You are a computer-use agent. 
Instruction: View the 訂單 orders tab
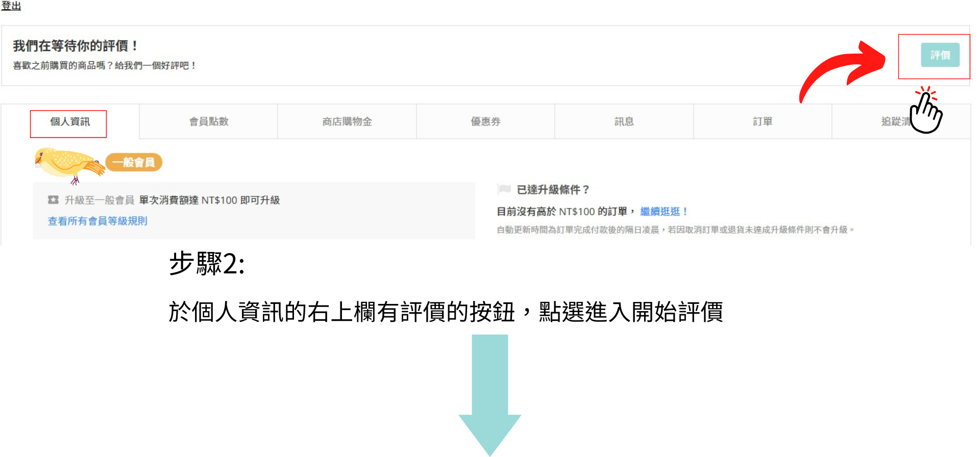[763, 122]
